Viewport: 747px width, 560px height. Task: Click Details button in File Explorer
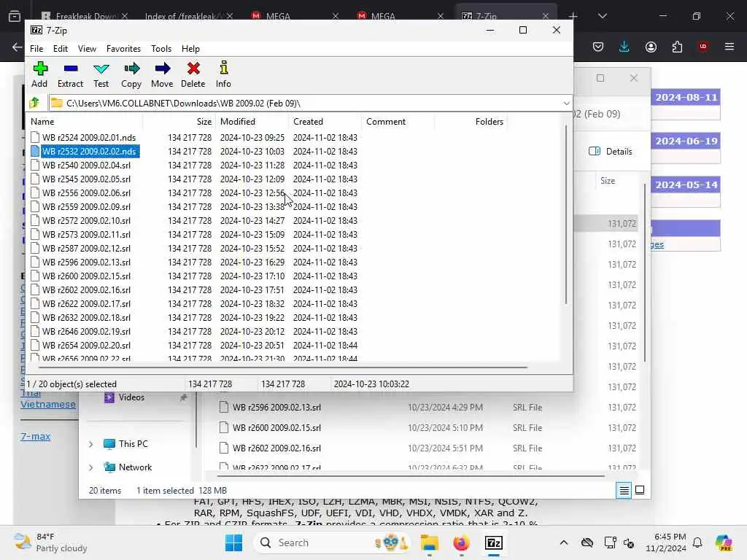(611, 152)
